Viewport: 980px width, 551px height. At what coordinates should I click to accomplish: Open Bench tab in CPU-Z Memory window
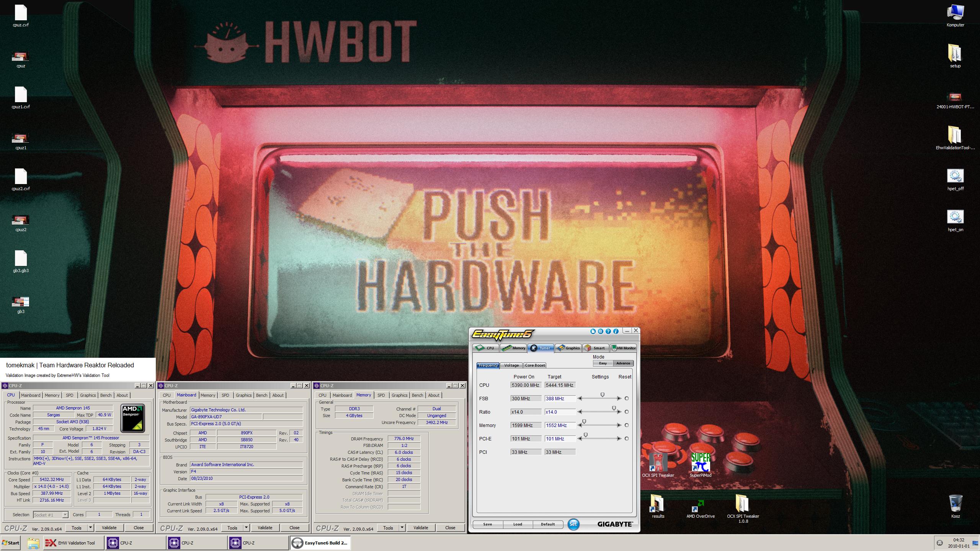[x=418, y=395]
